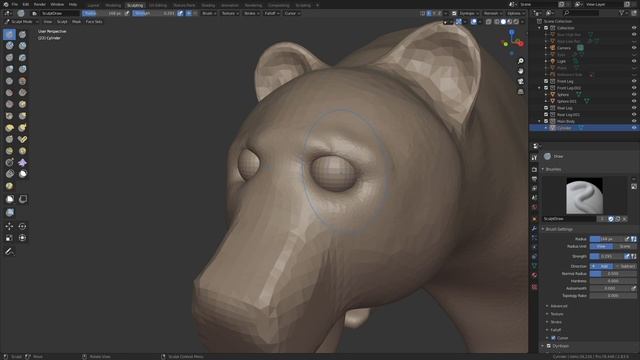Select the Mesh Filter tool
The height and width of the screenshot is (360, 640).
10,212
